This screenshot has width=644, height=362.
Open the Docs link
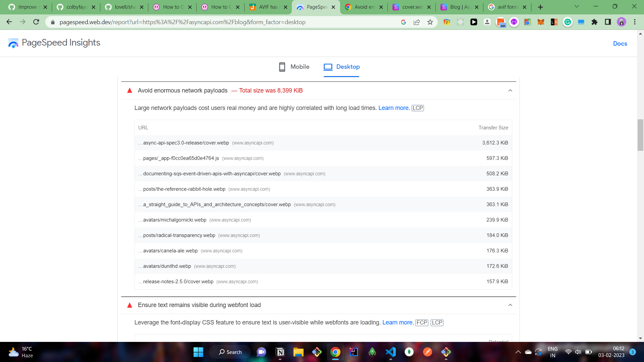coord(620,44)
